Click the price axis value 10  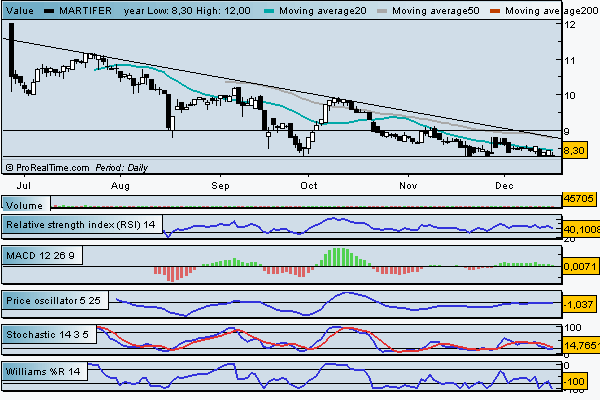coord(569,95)
